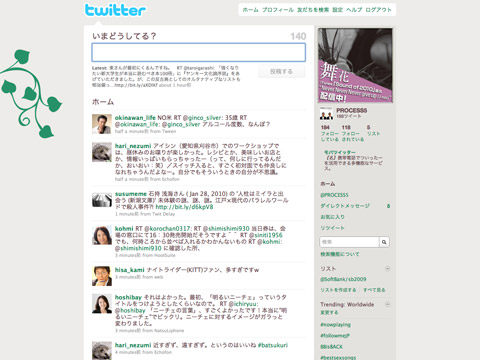Open hari_nezumi's hedgehog avatar
This screenshot has height=360, width=480.
click(102, 152)
